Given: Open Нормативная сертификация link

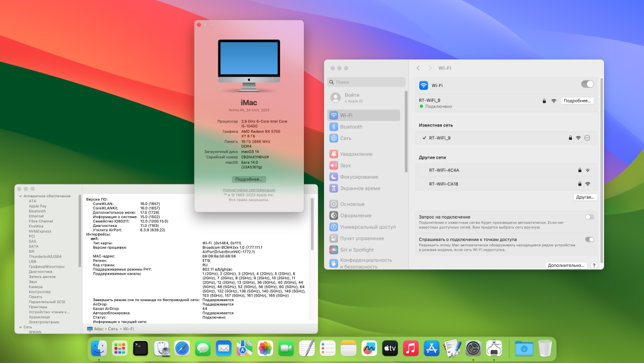Looking at the screenshot, I should [x=249, y=190].
